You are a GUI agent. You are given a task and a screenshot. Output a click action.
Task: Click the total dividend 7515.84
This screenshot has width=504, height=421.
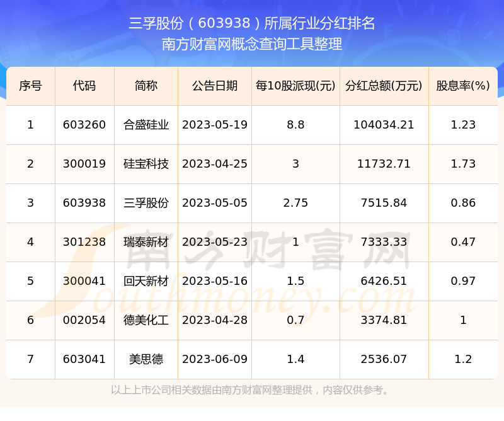tap(384, 203)
